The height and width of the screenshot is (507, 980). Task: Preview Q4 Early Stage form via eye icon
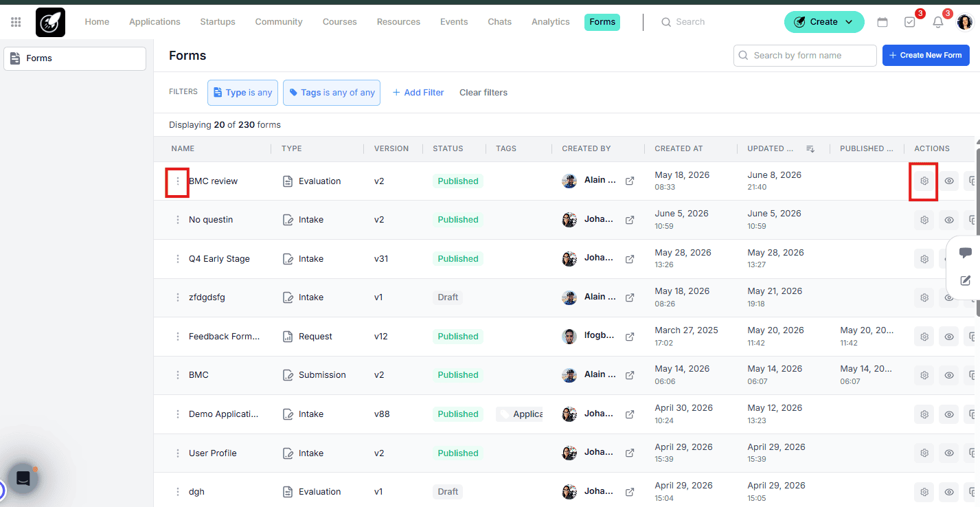point(949,259)
